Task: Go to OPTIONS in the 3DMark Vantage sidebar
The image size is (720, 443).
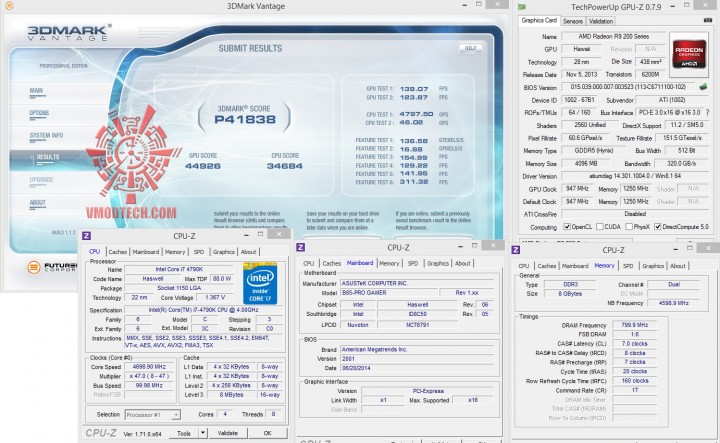Action: point(39,113)
